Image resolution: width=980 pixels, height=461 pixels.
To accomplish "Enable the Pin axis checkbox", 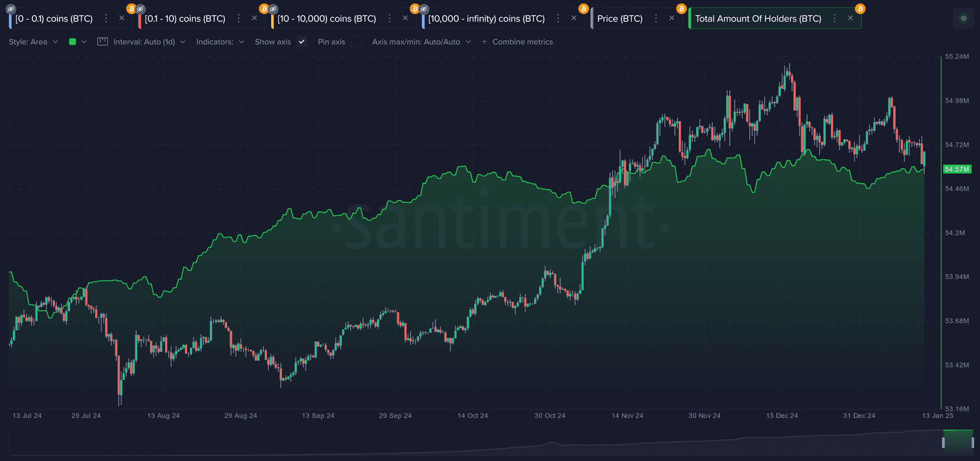I will coord(355,42).
